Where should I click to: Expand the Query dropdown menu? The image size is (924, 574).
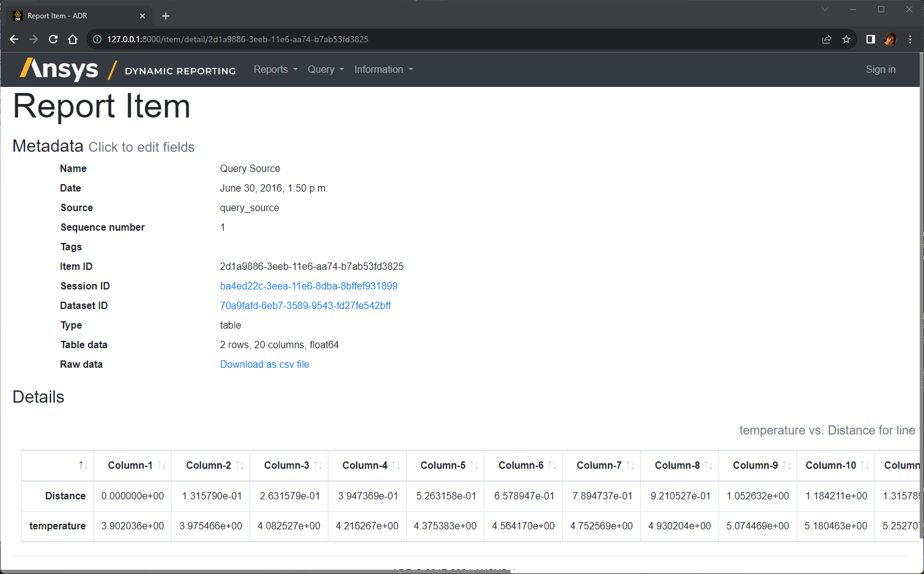[x=325, y=69]
